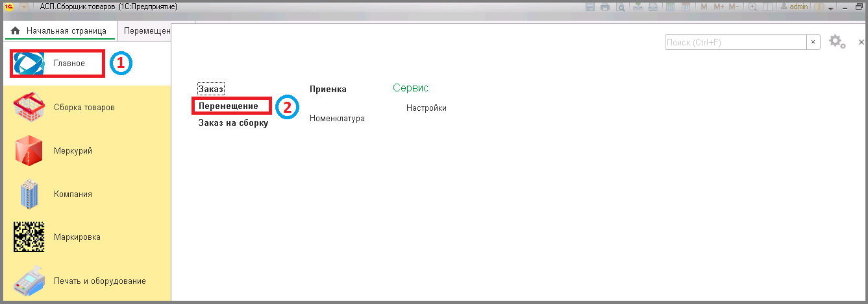This screenshot has width=868, height=304.
Task: Open the info about program icon
Action: pyautogui.click(x=819, y=6)
